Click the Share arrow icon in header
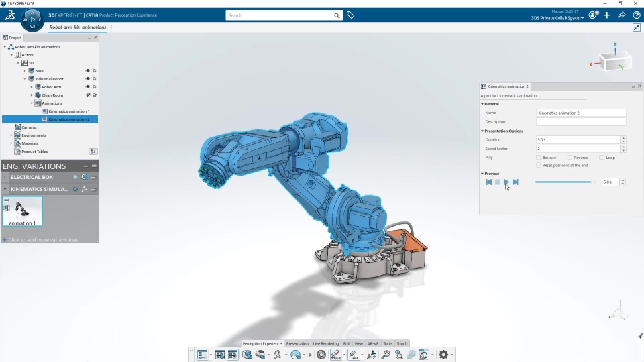Screen dimensions: 644x362 (x=622, y=15)
